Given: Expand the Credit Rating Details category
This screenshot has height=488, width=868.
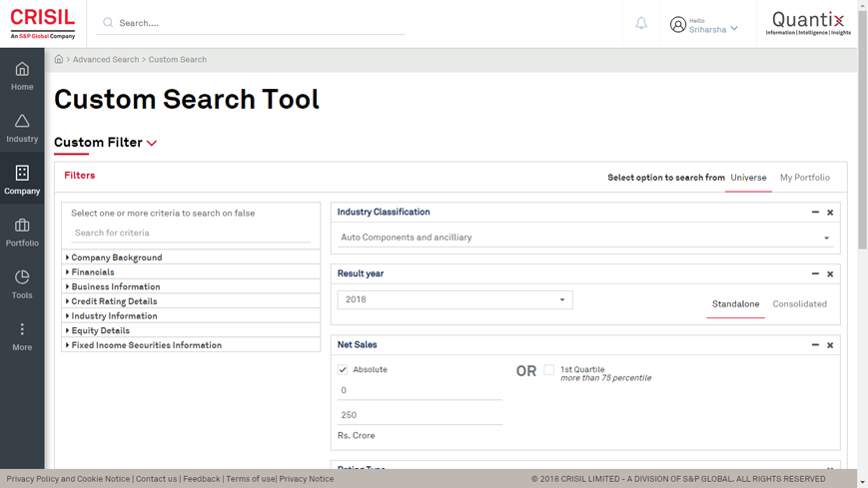Looking at the screenshot, I should tap(114, 301).
